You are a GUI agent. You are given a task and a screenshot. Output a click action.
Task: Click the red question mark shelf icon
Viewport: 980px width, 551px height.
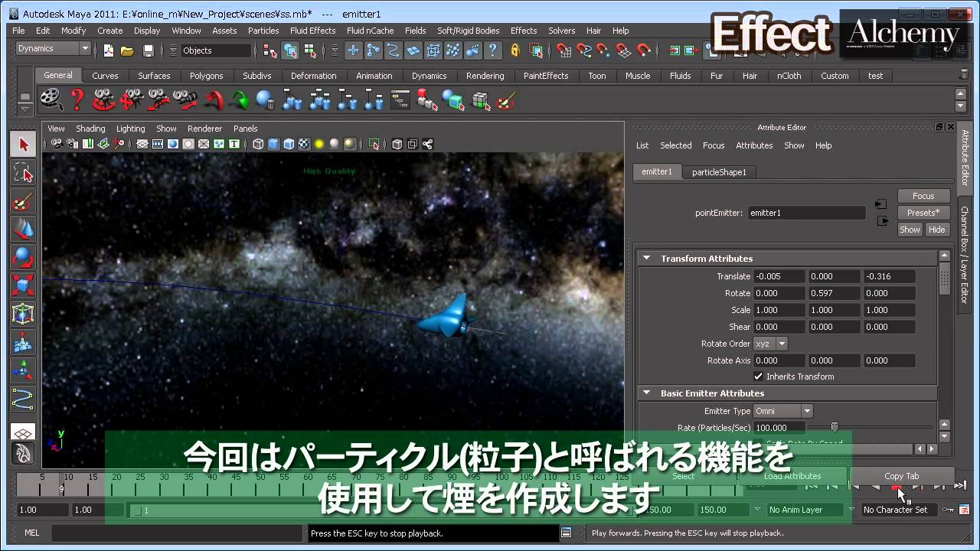(77, 99)
